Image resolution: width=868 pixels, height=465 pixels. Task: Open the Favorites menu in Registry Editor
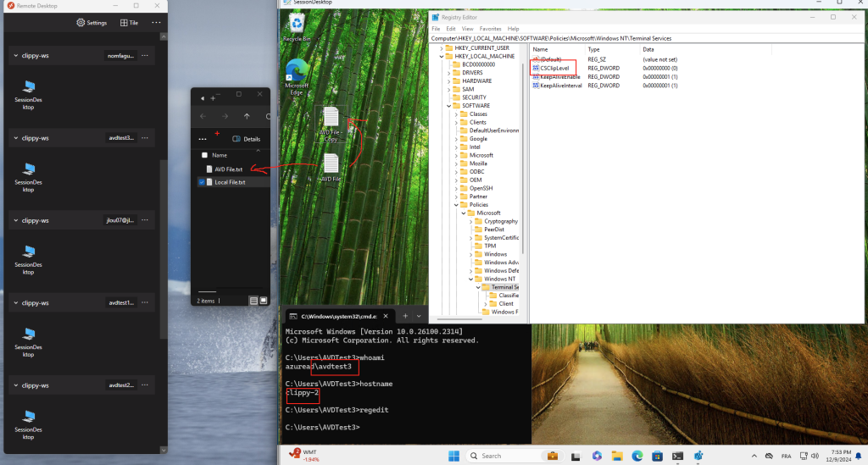pos(490,29)
